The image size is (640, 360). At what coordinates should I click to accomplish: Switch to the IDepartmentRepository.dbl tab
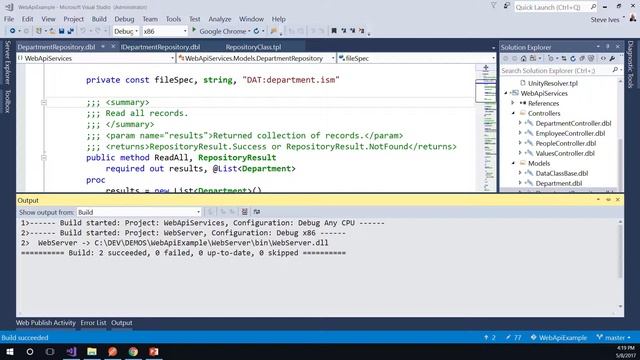160,47
